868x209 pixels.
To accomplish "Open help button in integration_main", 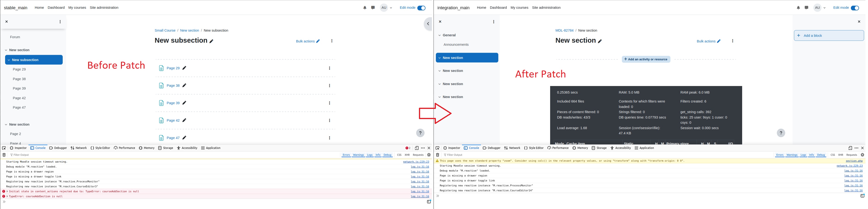I will tap(781, 133).
